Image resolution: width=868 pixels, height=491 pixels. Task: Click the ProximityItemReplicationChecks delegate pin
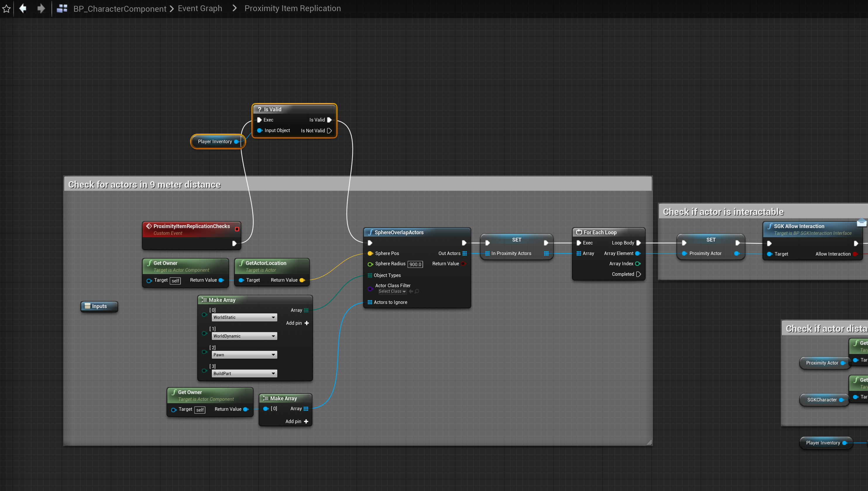237,229
